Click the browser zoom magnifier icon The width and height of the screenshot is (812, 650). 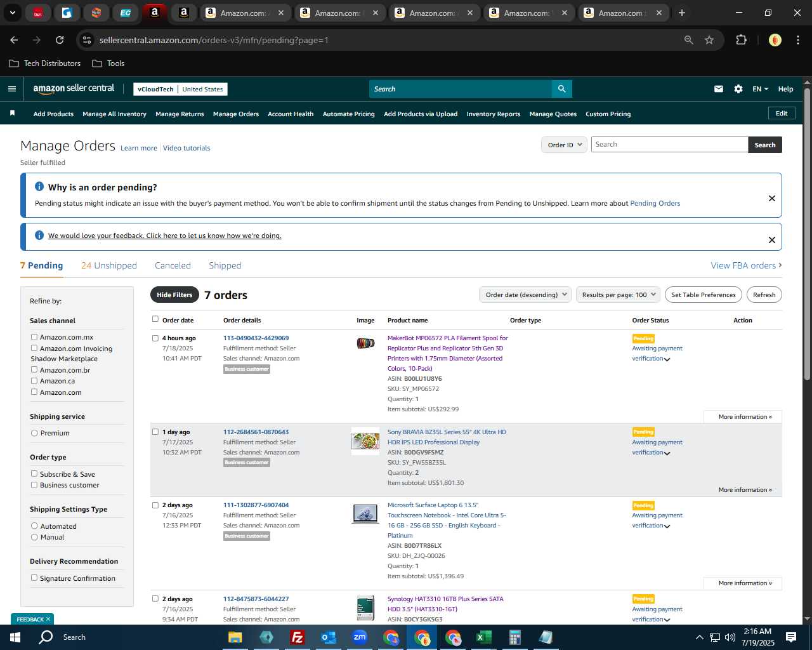[x=689, y=40]
